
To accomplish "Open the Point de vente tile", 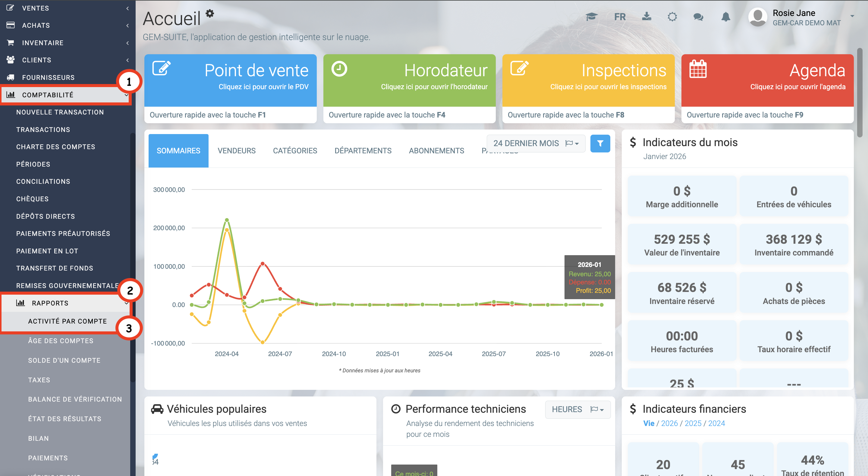I will 231,81.
